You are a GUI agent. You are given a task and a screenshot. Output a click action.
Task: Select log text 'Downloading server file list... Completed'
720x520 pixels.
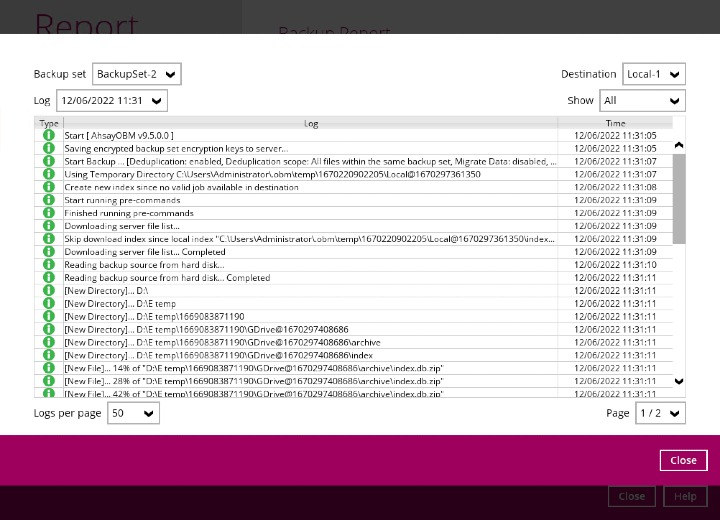[x=145, y=252]
